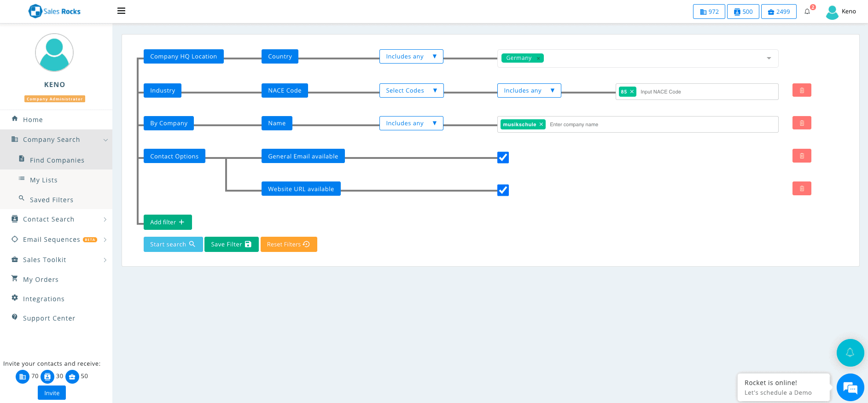Open the Select Codes dropdown
The image size is (868, 403).
point(411,91)
